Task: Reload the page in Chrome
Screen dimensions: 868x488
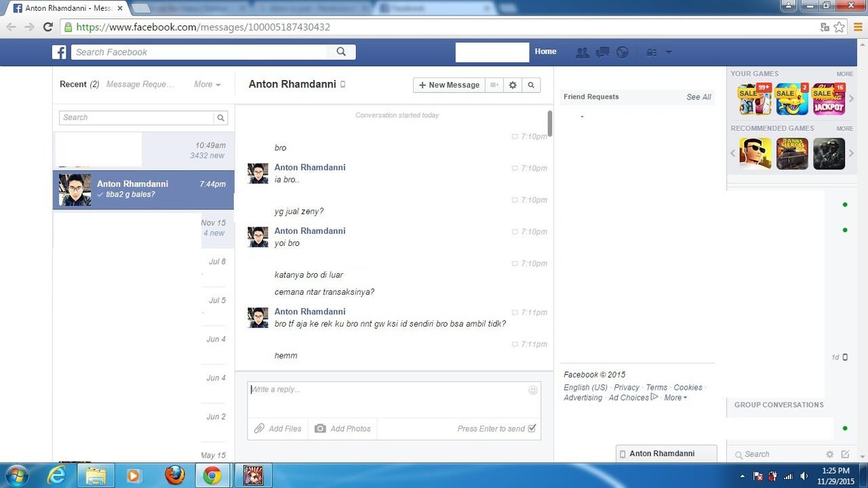Action: 47,27
